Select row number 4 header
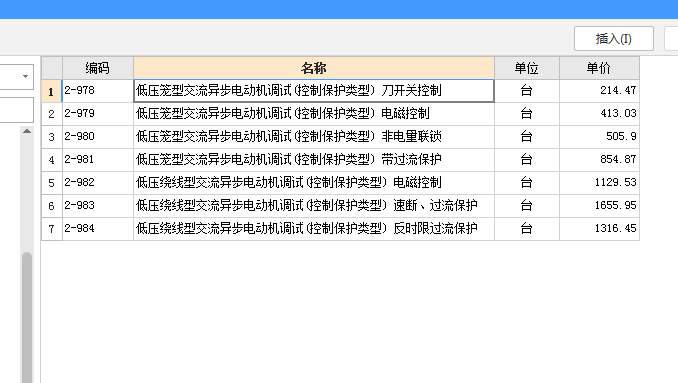 pos(52,160)
